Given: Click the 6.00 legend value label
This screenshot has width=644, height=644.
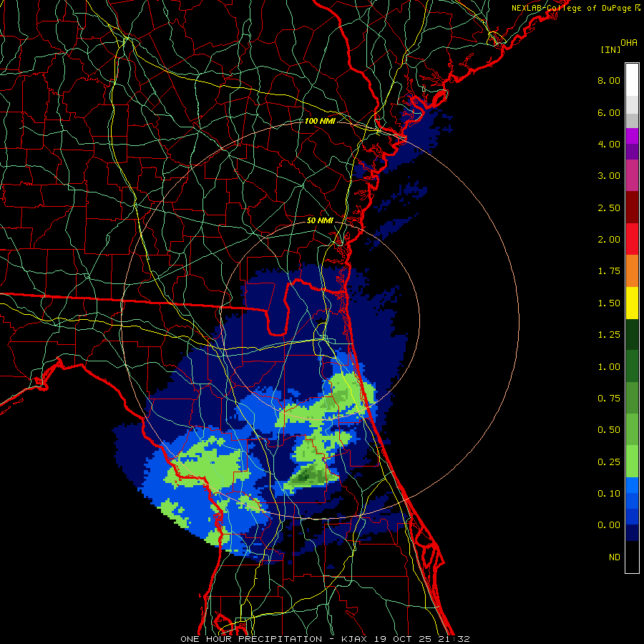Looking at the screenshot, I should coord(609,112).
